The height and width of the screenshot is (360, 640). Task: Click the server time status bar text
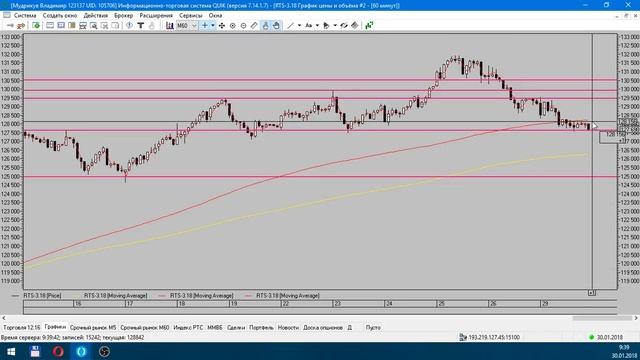pos(72,338)
